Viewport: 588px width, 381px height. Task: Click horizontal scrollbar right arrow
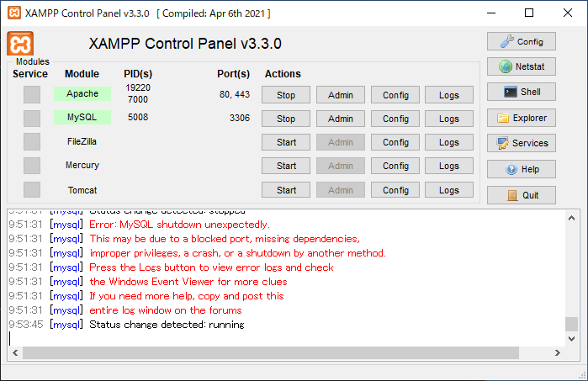pos(558,352)
